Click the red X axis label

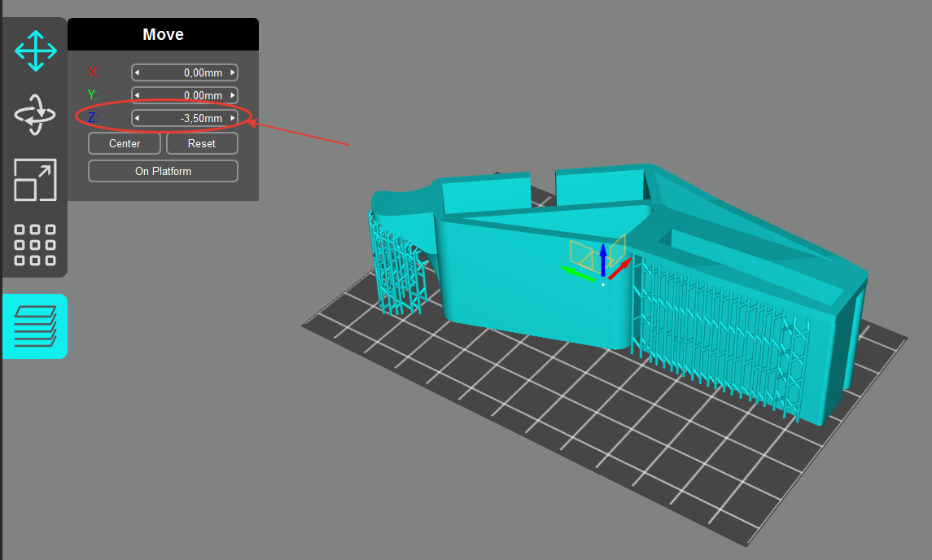[x=93, y=72]
